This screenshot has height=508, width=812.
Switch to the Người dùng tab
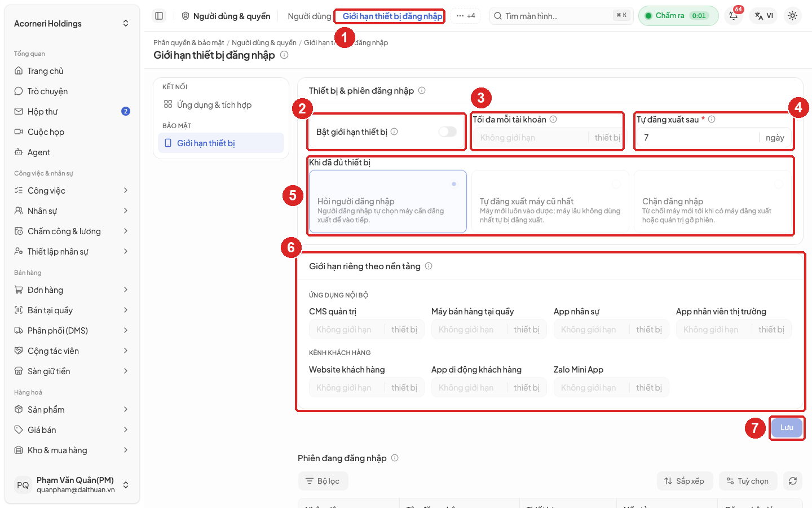tap(309, 16)
